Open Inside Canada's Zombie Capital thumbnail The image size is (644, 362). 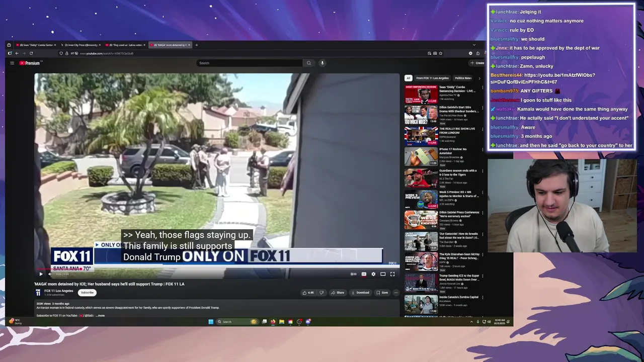[x=421, y=304]
